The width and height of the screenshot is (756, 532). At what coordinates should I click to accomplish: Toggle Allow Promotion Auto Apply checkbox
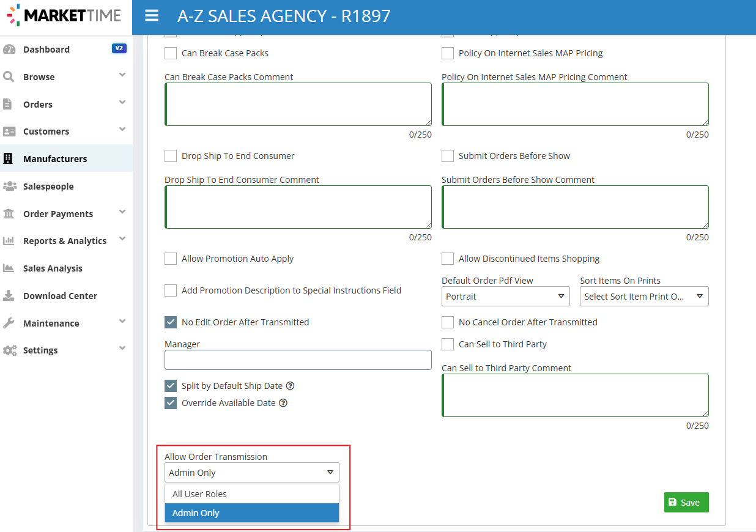(x=171, y=259)
